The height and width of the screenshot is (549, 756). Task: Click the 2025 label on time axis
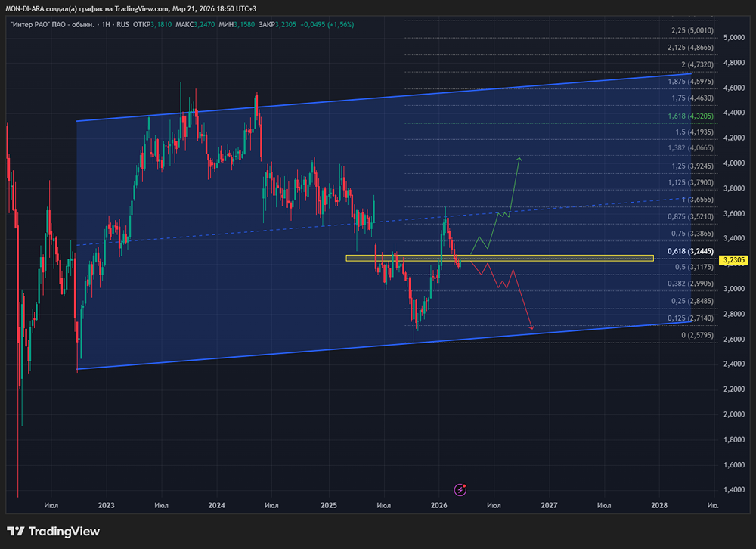[x=329, y=506]
